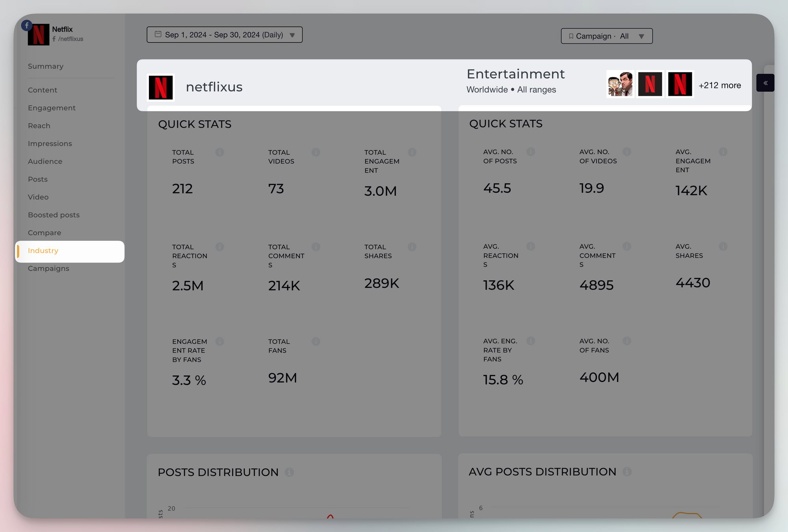Click the Netflix profile logo in sidebar
This screenshot has width=788, height=532.
point(39,35)
